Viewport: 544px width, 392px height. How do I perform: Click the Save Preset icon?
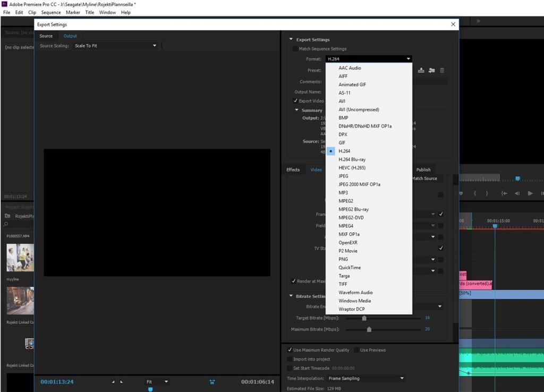(x=421, y=71)
